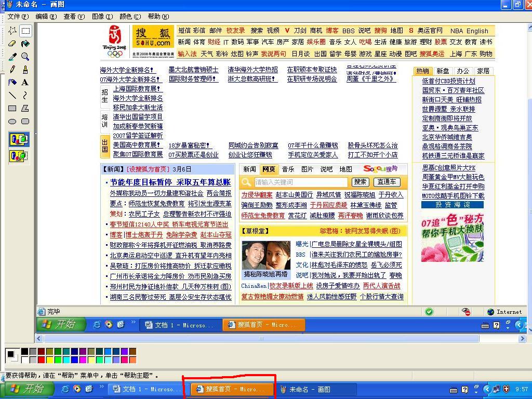Choose the straight Line tool
Viewport: 532px width, 399px height.
pos(12,96)
